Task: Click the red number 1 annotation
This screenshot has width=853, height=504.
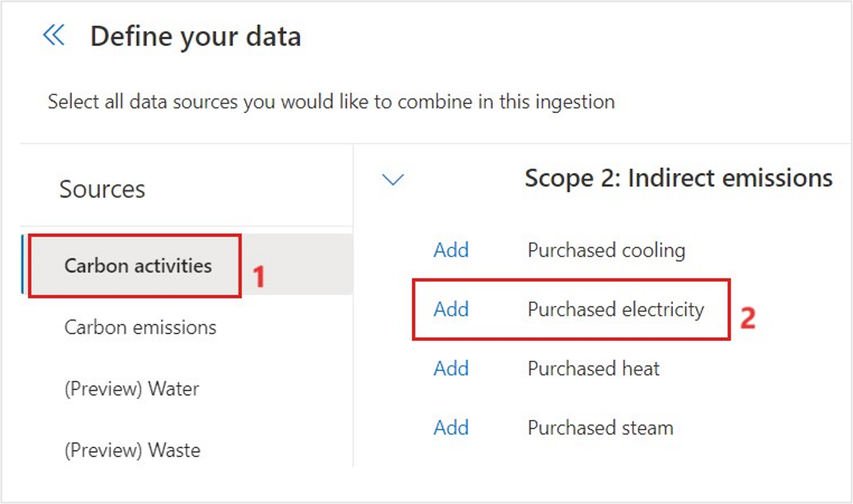Action: tap(259, 276)
